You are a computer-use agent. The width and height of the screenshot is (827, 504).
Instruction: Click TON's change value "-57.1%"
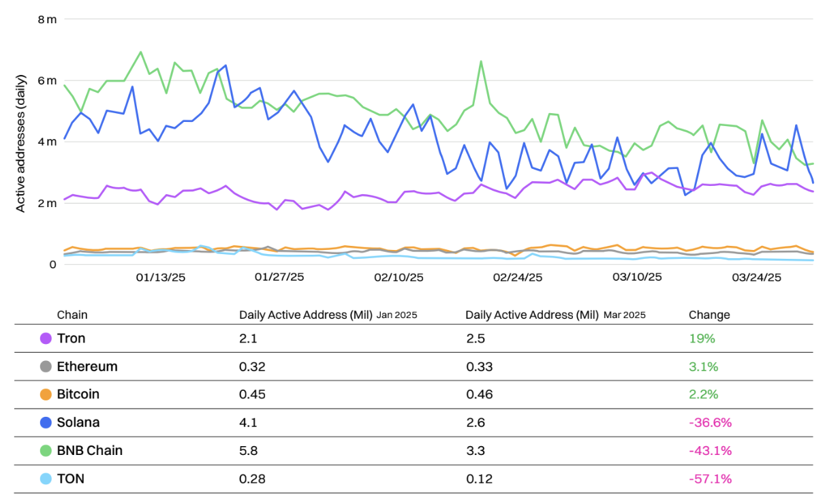click(x=710, y=479)
